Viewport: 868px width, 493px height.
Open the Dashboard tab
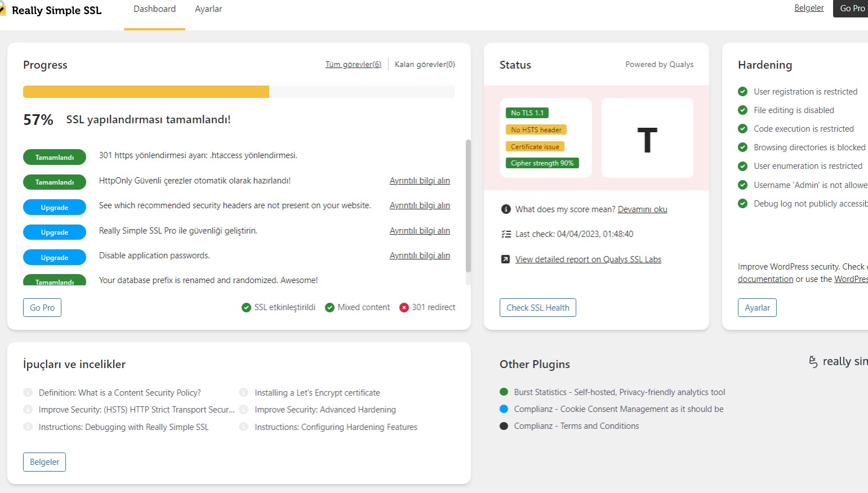pyautogui.click(x=154, y=9)
